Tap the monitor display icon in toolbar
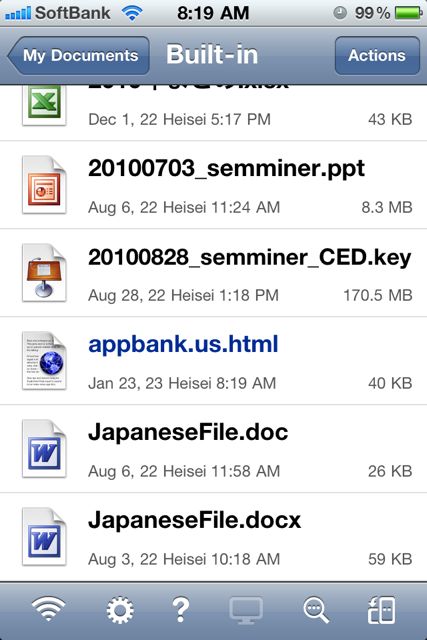 [246, 610]
